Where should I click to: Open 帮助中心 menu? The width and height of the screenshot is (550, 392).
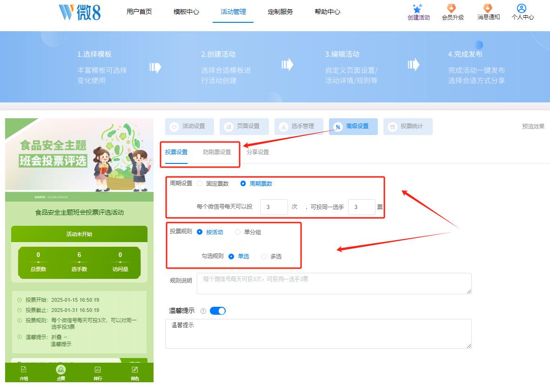(327, 12)
